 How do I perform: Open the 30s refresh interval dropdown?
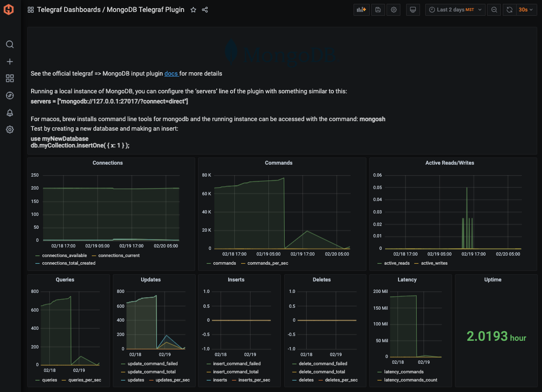point(526,10)
